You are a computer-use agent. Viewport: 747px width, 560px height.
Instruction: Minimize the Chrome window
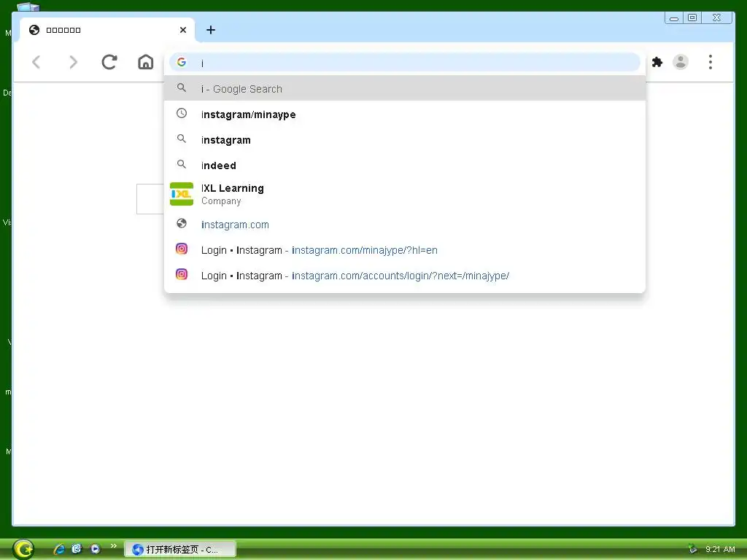pos(673,18)
